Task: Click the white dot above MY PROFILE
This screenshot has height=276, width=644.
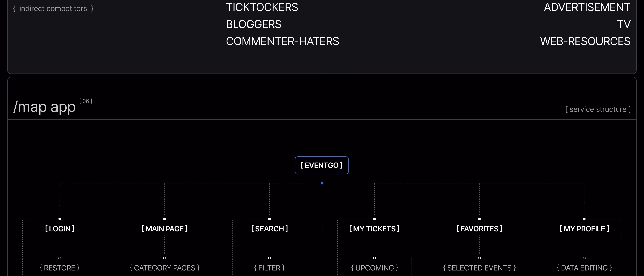Action: pyautogui.click(x=584, y=219)
